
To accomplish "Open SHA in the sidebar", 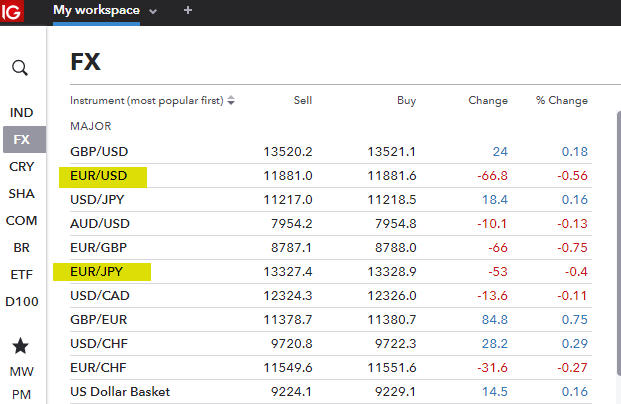I will click(21, 193).
